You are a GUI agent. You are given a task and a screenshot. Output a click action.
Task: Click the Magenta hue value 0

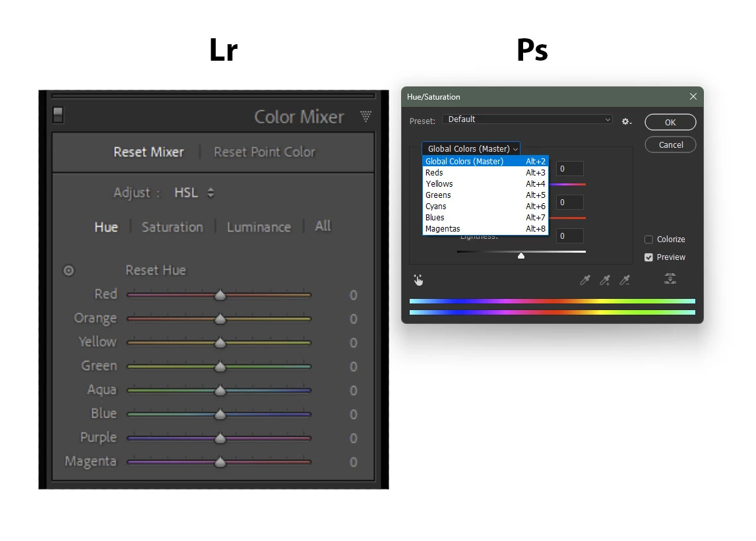point(354,462)
